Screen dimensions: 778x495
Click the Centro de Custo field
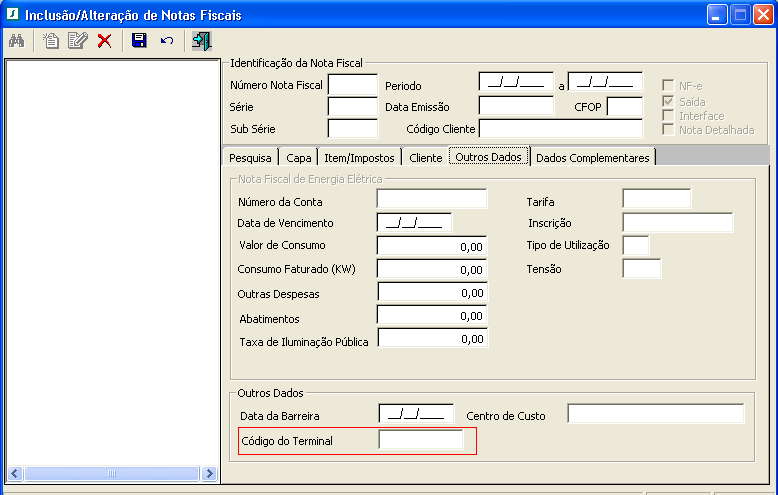point(655,414)
